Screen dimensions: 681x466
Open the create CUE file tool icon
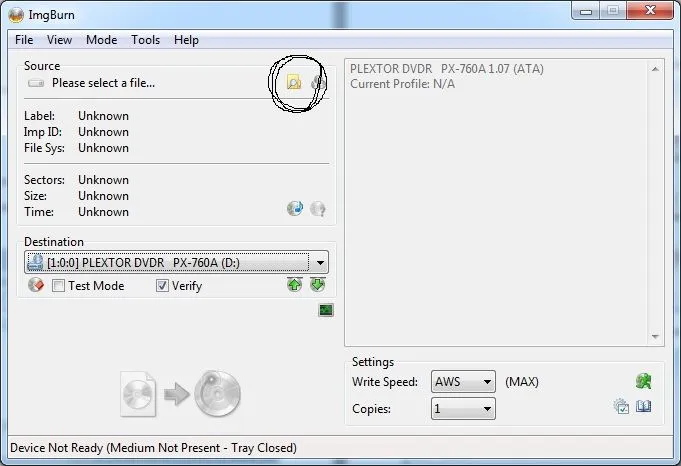(x=295, y=208)
